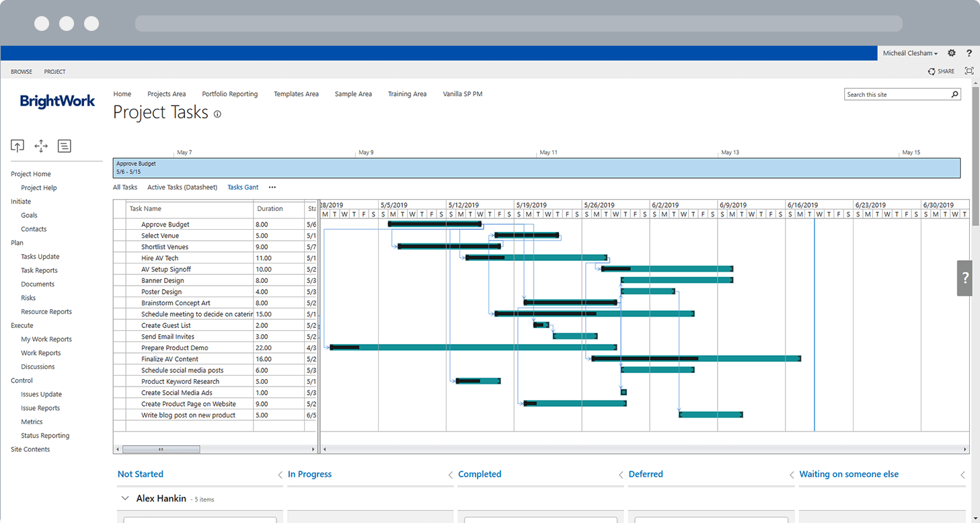Click in the Search this site field
This screenshot has height=523, width=980.
click(x=897, y=95)
